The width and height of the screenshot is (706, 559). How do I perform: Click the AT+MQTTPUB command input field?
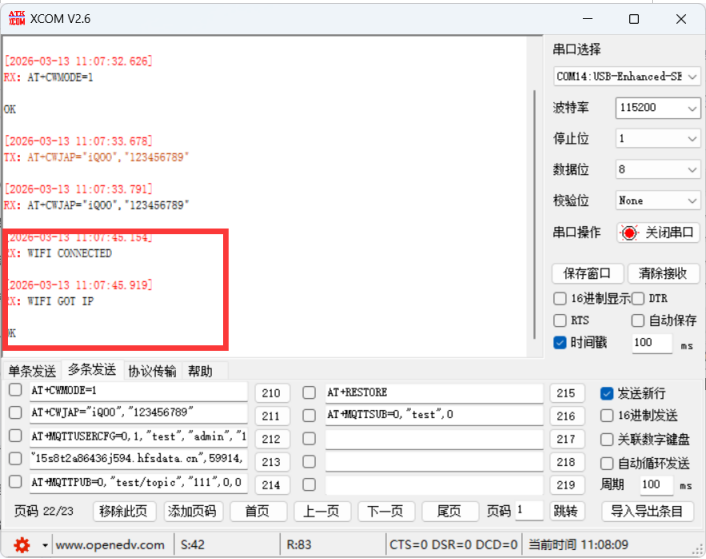click(x=139, y=482)
